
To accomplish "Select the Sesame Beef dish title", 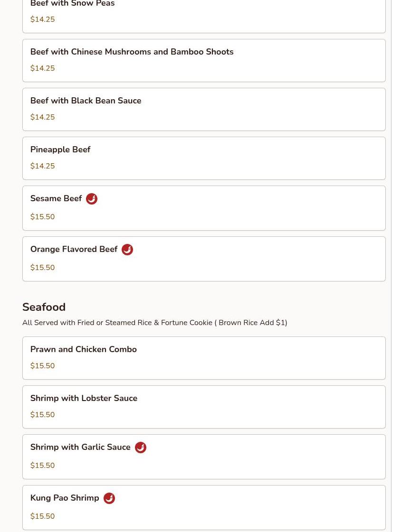I will 56,198.
